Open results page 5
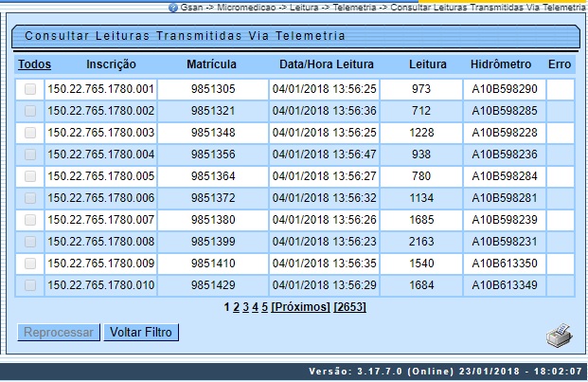This screenshot has height=382, width=588. click(x=265, y=307)
